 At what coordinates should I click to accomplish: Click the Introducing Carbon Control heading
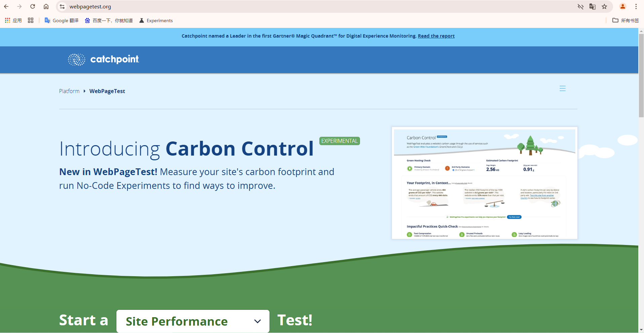pyautogui.click(x=186, y=149)
